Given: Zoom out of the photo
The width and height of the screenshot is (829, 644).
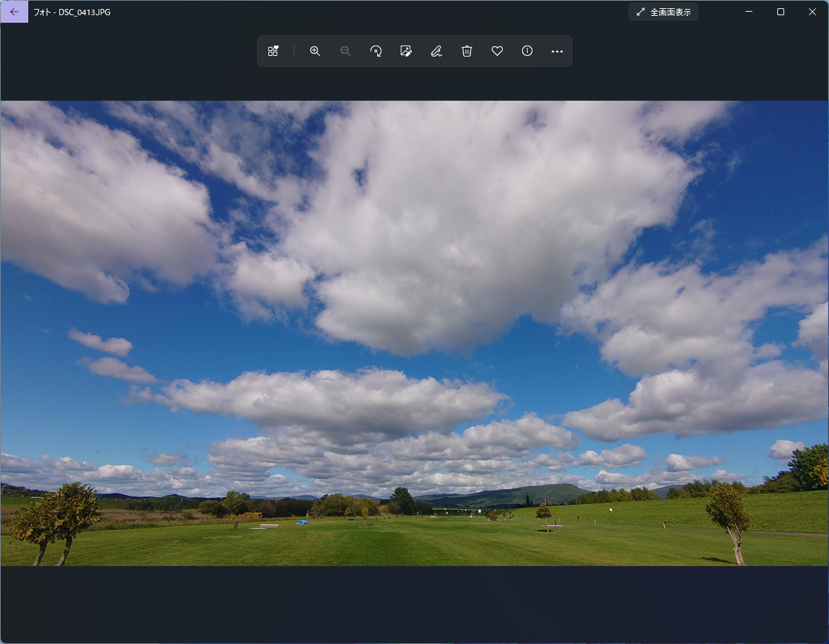Looking at the screenshot, I should 346,51.
